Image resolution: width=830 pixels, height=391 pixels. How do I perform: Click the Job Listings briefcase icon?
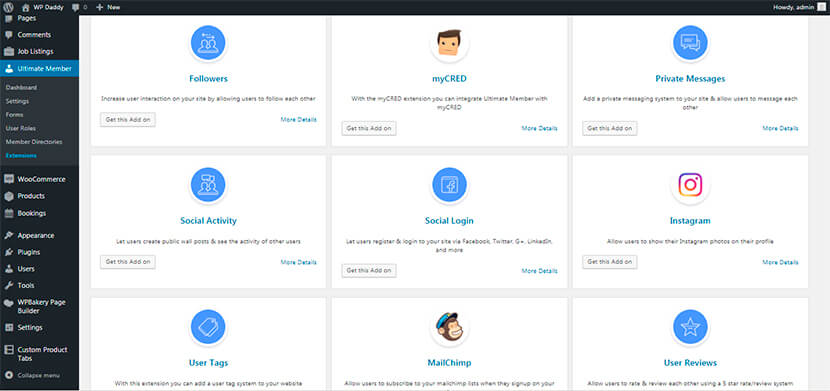(x=8, y=52)
